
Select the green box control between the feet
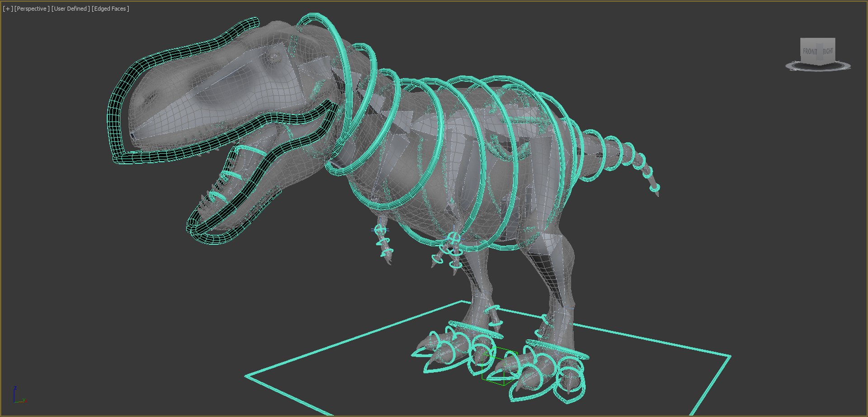500,366
